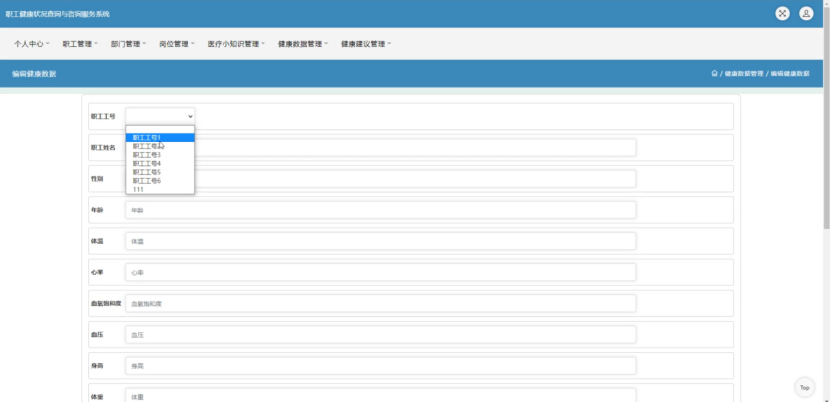The height and width of the screenshot is (403, 830).
Task: Click the system title text in header
Action: coord(58,14)
